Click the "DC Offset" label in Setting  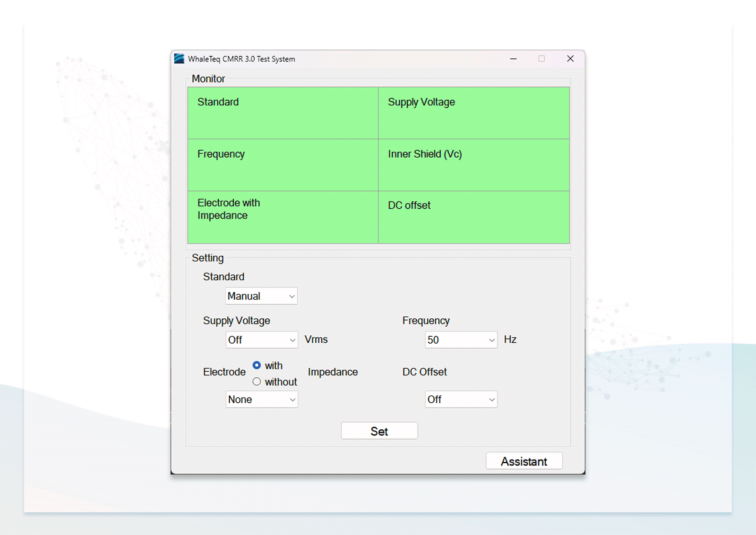(x=424, y=372)
